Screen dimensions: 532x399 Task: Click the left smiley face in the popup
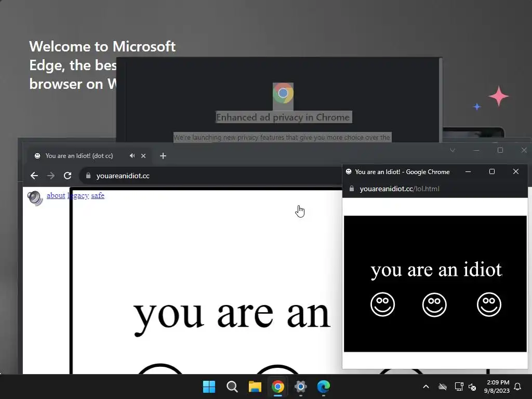[382, 304]
